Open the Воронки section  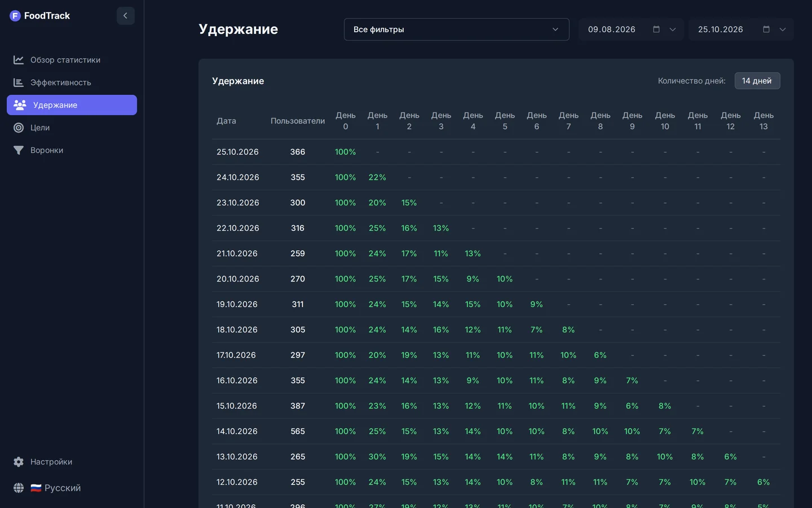tap(72, 150)
